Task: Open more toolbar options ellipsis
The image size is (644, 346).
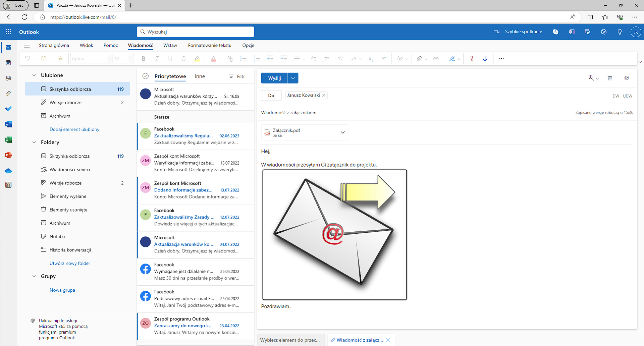Action: 501,59
